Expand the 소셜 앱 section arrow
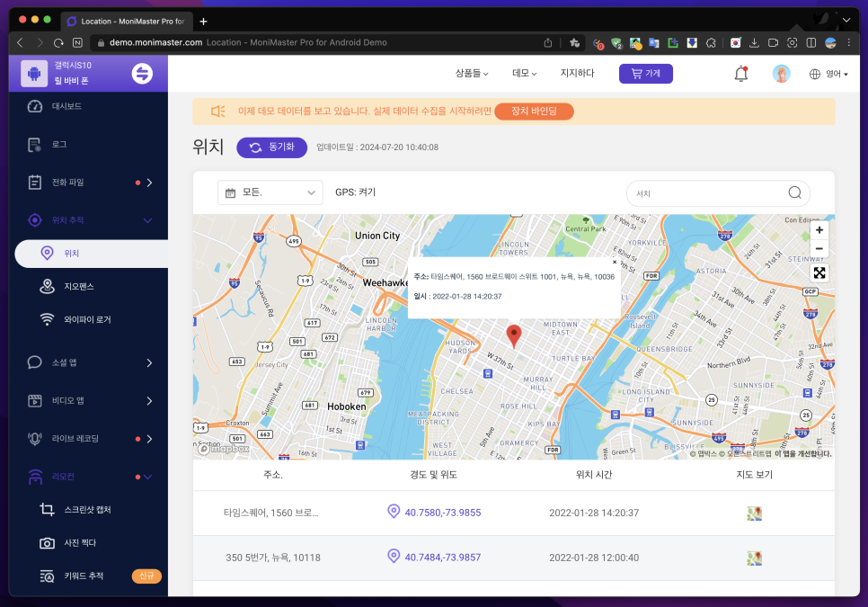This screenshot has width=868, height=607. coord(149,362)
